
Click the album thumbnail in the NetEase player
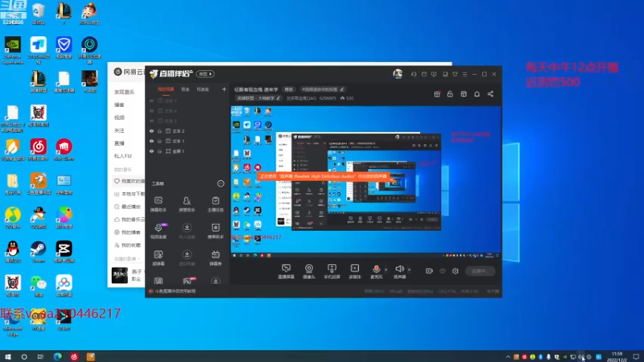119,275
